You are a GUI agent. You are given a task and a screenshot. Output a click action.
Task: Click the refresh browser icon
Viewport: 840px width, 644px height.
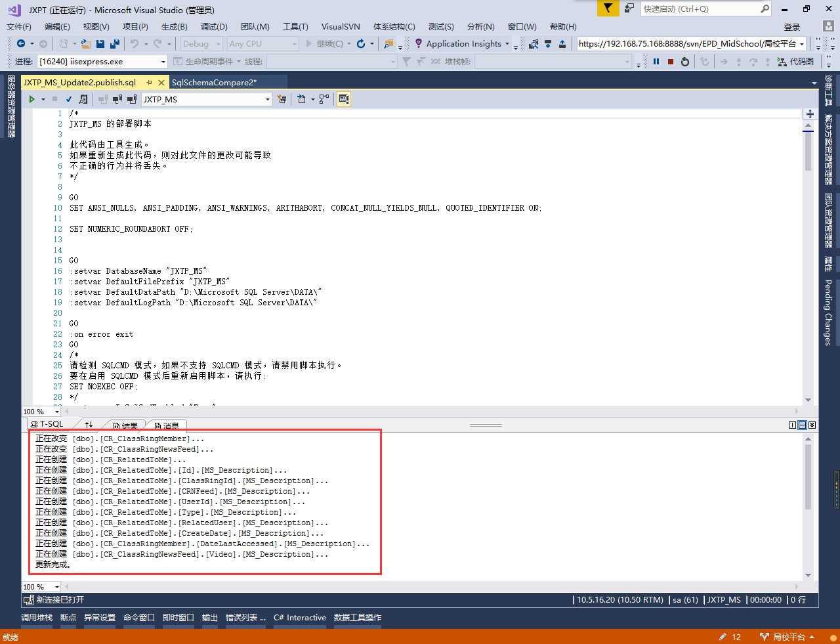click(361, 43)
